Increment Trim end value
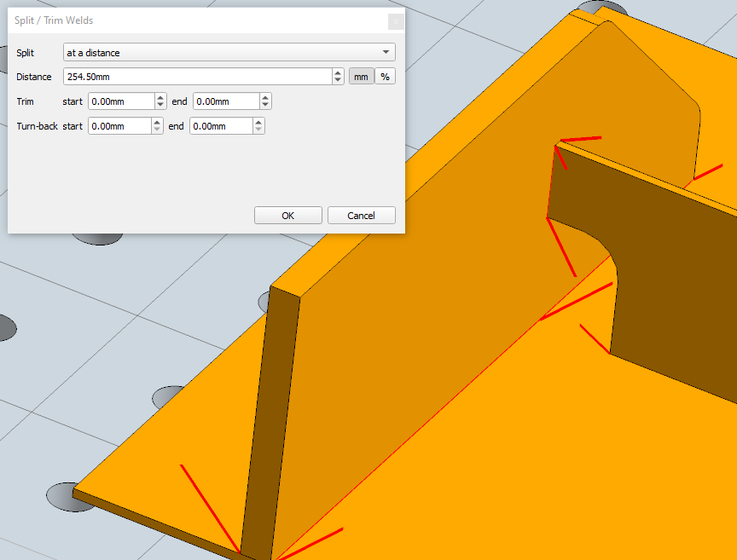Viewport: 737px width, 560px height. (265, 97)
